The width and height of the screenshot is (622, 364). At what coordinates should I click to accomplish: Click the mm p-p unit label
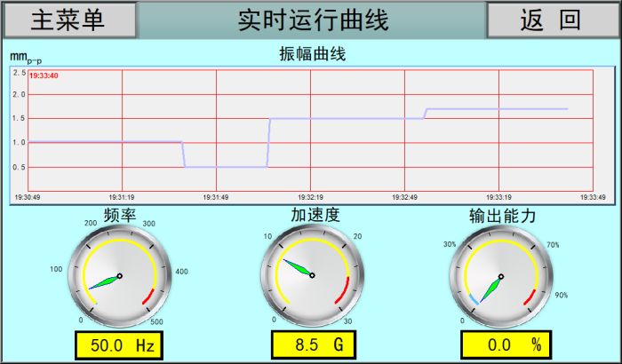[25, 58]
